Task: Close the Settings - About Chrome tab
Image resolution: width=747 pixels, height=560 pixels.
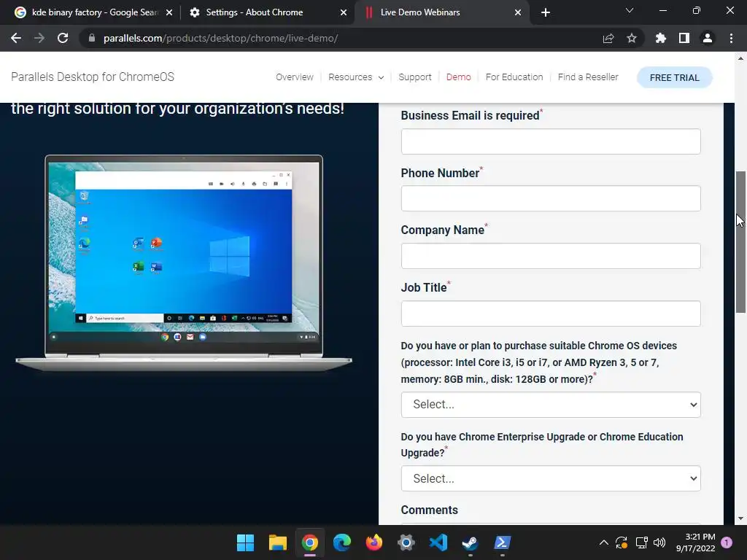Action: click(x=344, y=12)
